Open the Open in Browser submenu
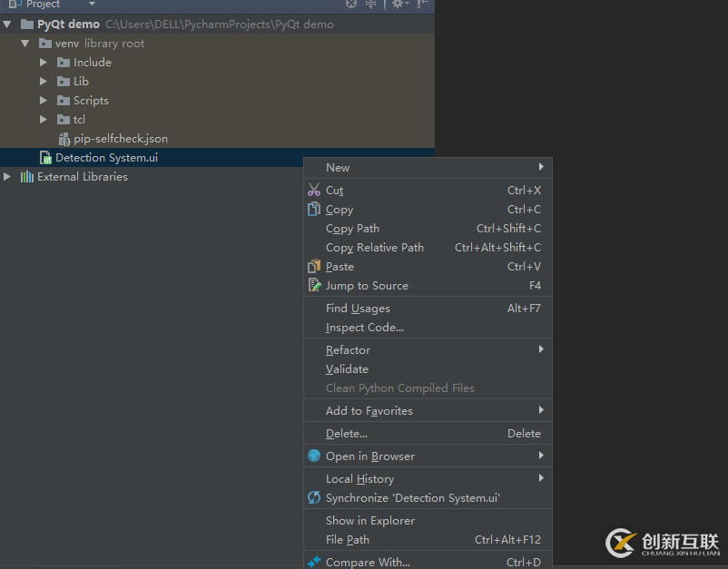 pos(428,456)
